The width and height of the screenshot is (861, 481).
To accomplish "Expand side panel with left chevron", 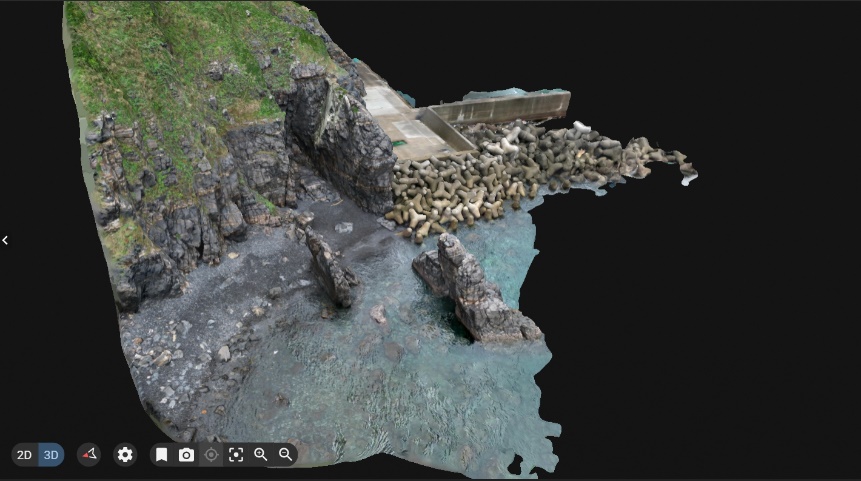I will (x=5, y=240).
